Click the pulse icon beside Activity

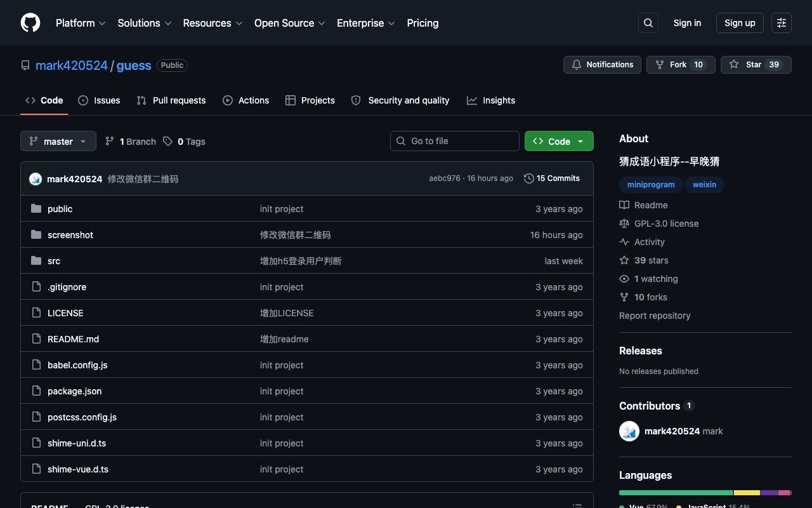point(624,242)
